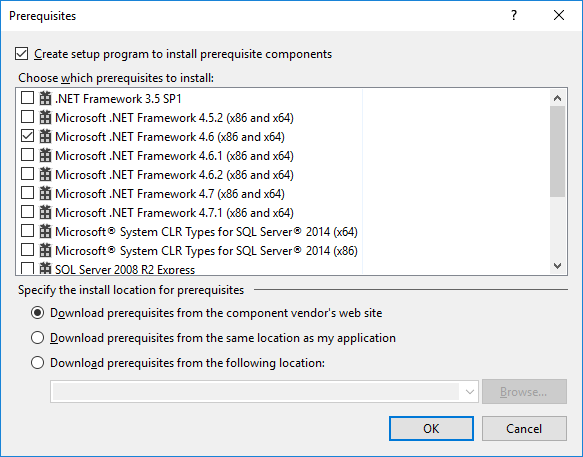Screen dimensions: 583x457
Task: Click package icon beside CLR Types 2014 (x86)
Action: point(45,250)
